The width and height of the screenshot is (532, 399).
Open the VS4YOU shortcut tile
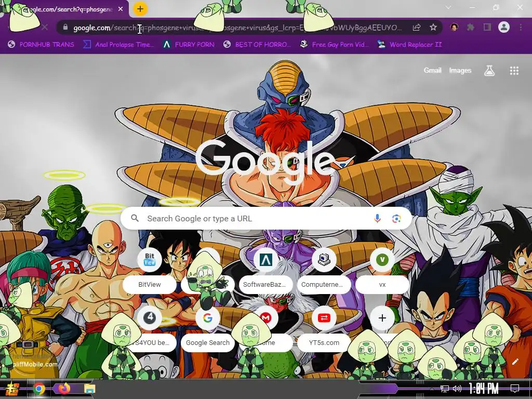(x=150, y=328)
